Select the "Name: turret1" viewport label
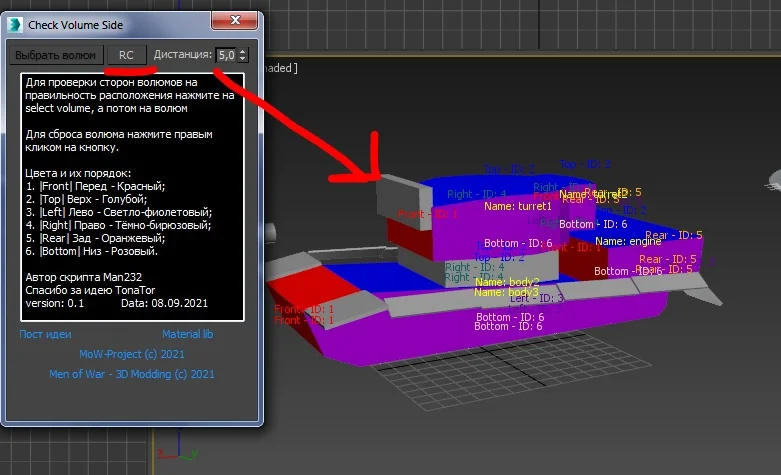 (518, 206)
